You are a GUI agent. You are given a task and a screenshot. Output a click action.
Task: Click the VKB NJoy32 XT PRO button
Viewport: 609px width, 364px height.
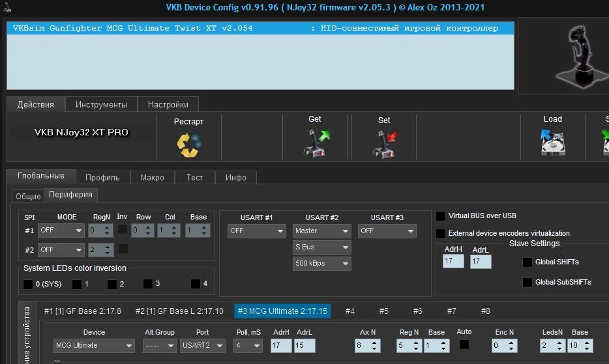(x=82, y=133)
